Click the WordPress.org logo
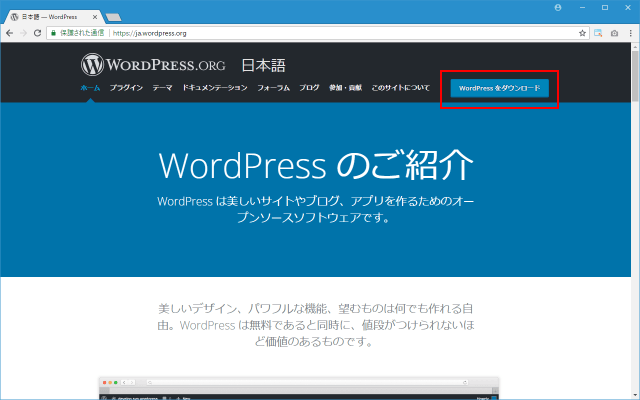 click(153, 66)
